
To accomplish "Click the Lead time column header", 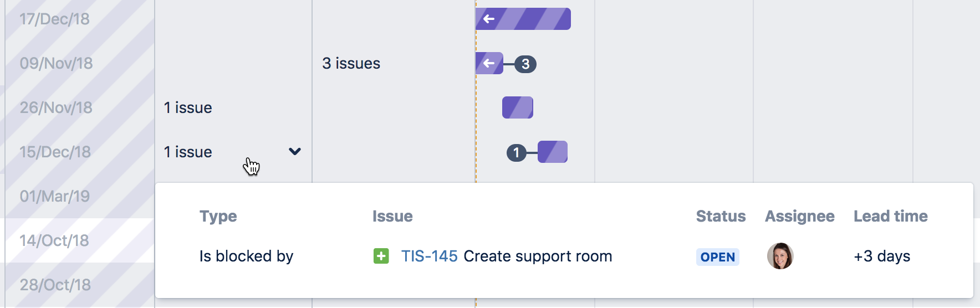I will pyautogui.click(x=891, y=216).
